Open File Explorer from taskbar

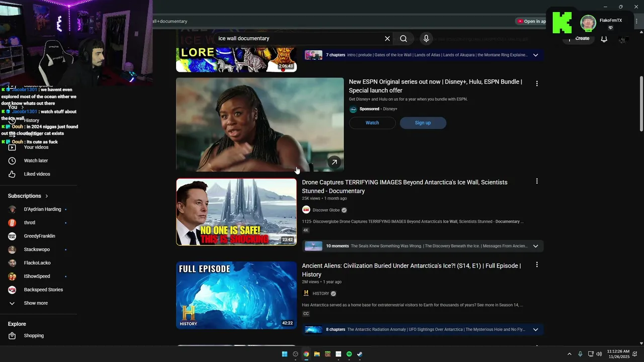(x=317, y=354)
